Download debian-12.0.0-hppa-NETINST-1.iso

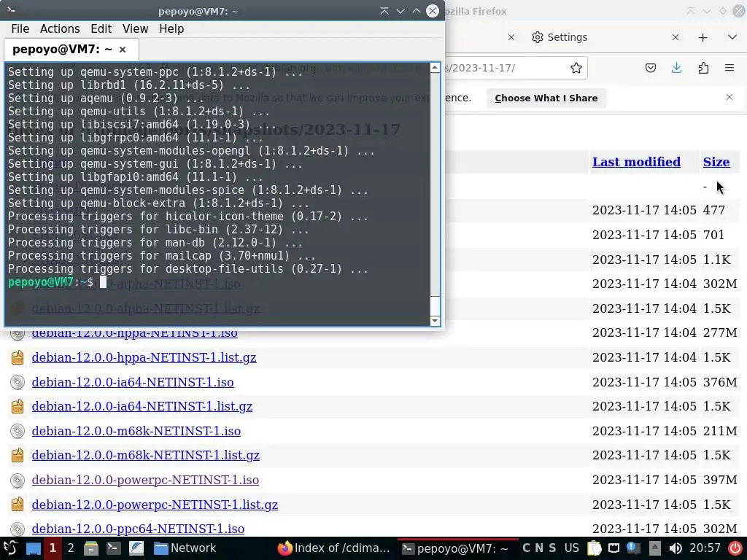(x=134, y=332)
